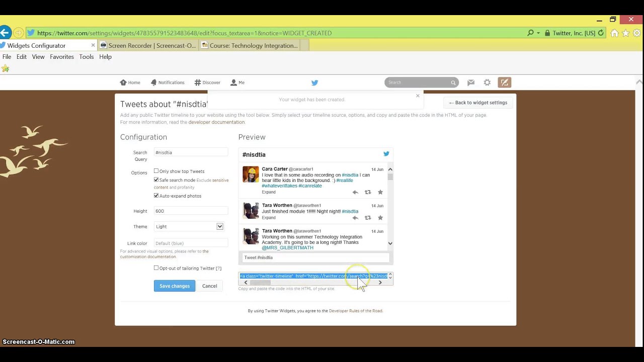Open the Theme dropdown
Screen dimensions: 644x362
[189, 227]
